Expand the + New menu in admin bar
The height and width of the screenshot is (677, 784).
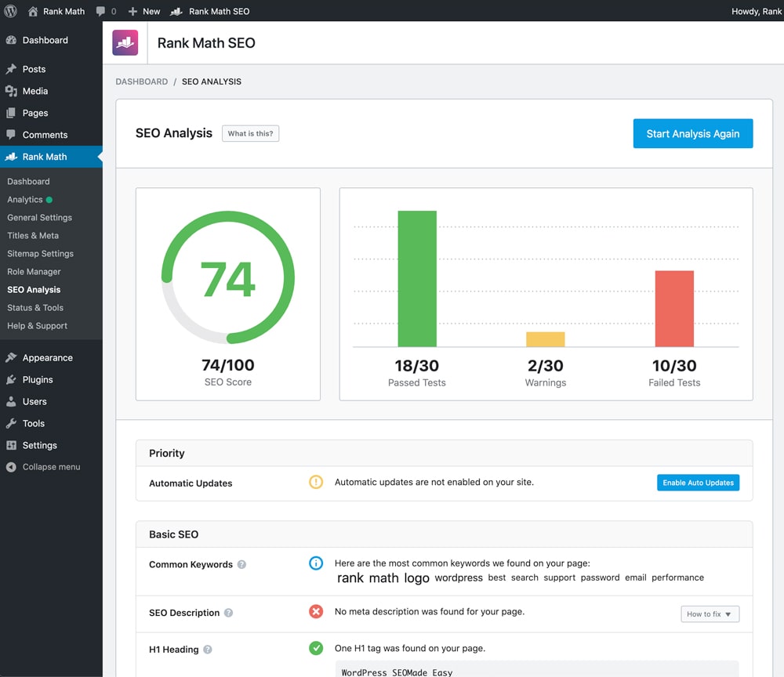[x=143, y=11]
